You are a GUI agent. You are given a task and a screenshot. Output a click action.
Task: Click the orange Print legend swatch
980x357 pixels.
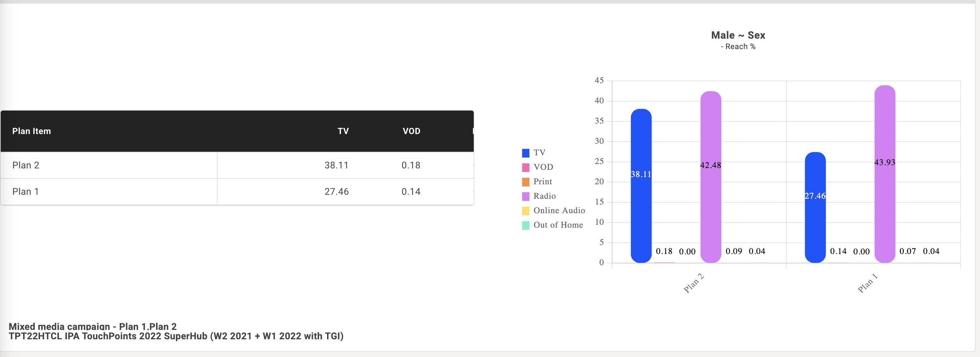(x=525, y=182)
